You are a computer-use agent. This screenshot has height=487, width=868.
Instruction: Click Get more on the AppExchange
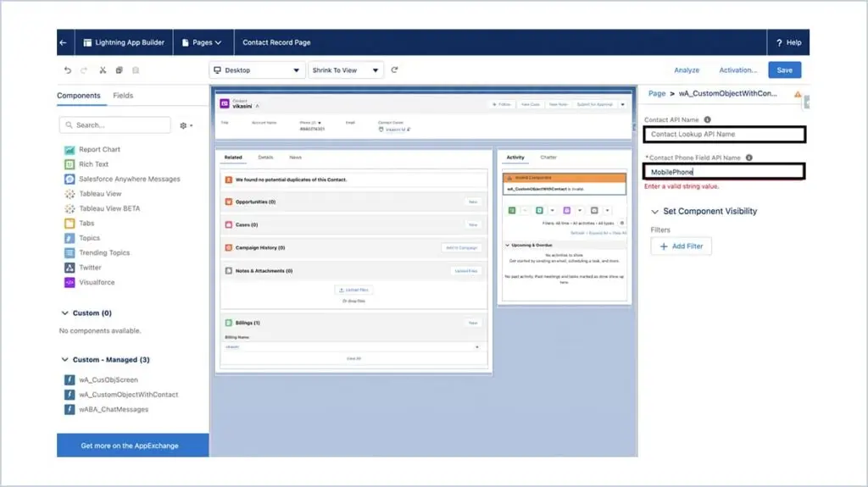[x=133, y=445]
